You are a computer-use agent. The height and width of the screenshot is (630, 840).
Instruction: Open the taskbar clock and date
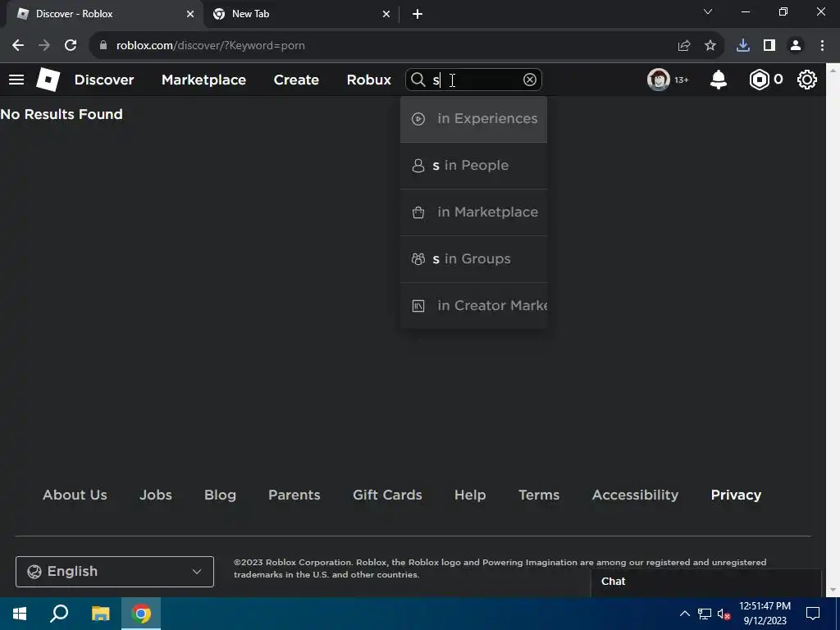[x=765, y=614]
